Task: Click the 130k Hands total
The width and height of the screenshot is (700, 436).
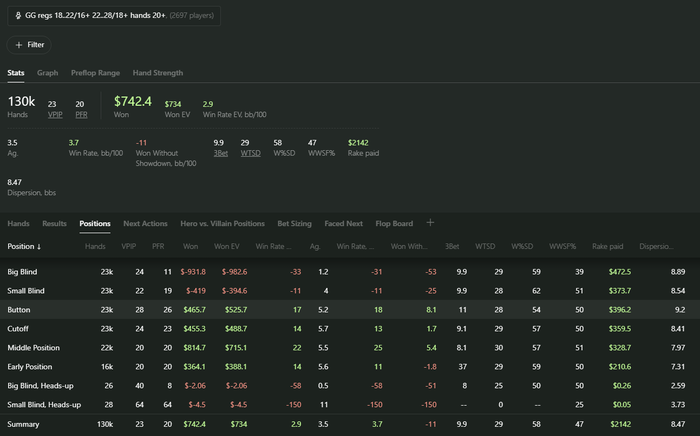Action: pos(21,101)
